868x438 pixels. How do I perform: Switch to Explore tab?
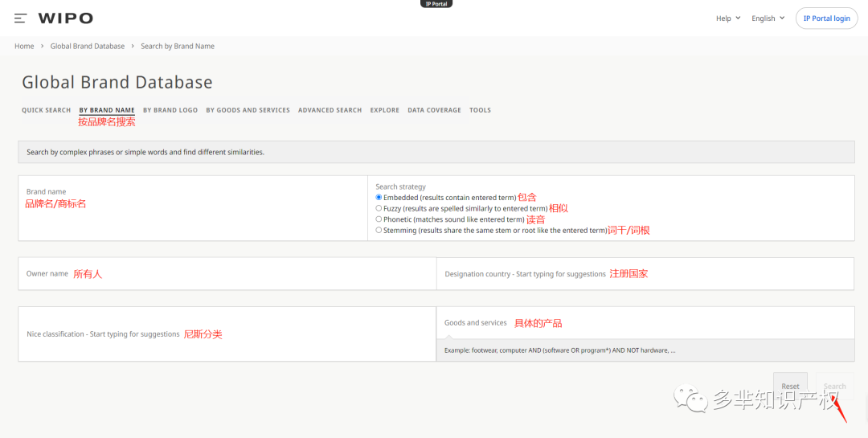[x=385, y=110]
